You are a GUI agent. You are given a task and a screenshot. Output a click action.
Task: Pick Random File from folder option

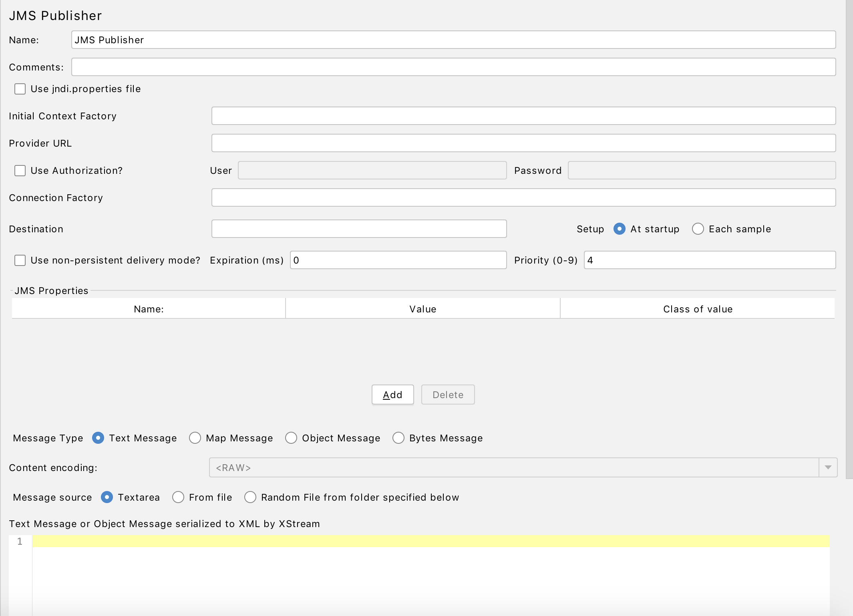[250, 497]
